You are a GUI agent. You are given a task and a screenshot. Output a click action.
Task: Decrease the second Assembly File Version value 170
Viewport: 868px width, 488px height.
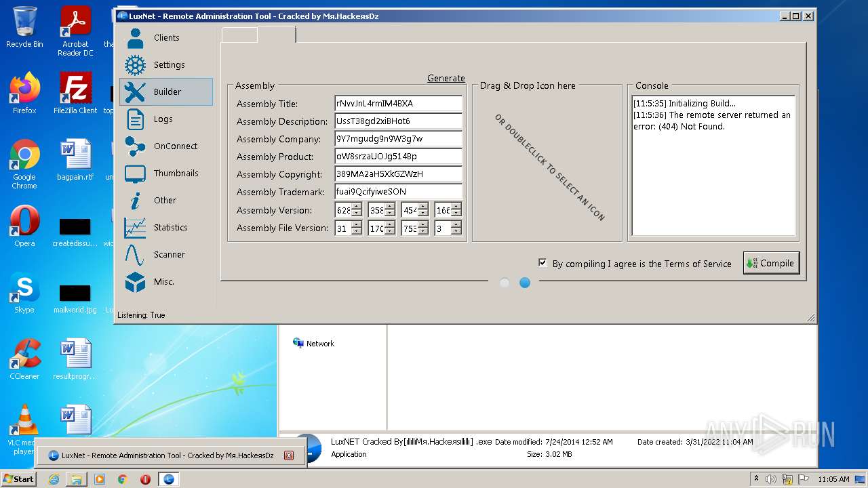tap(389, 232)
